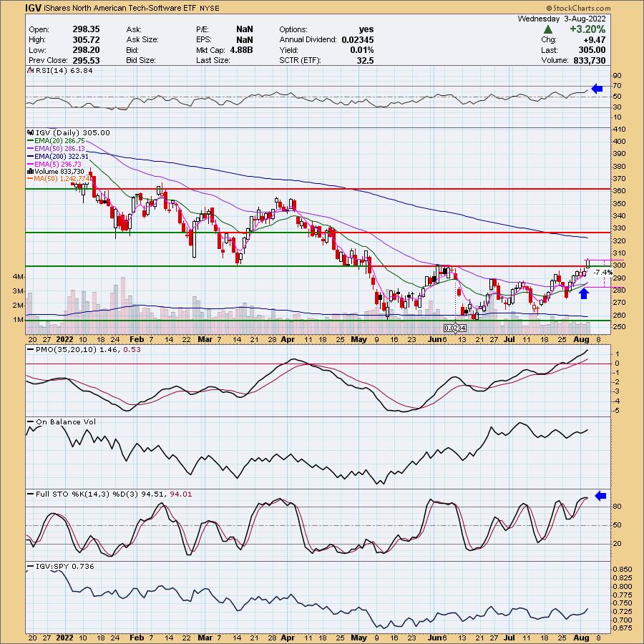Viewport: 644px width, 644px height.
Task: Click the Low value 298.20
Action: (86, 50)
